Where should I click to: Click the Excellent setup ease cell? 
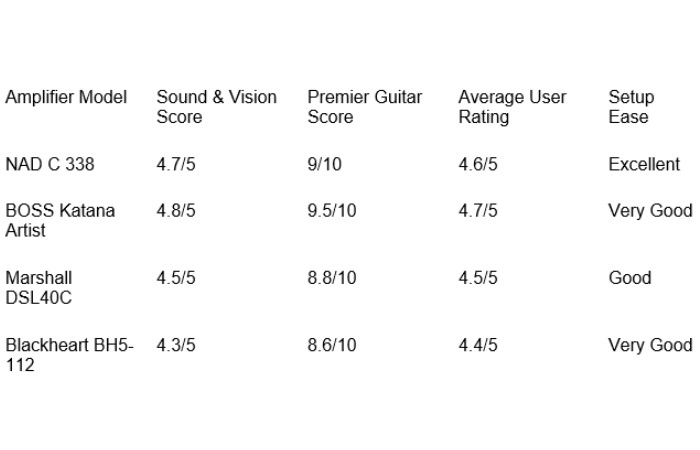(643, 165)
